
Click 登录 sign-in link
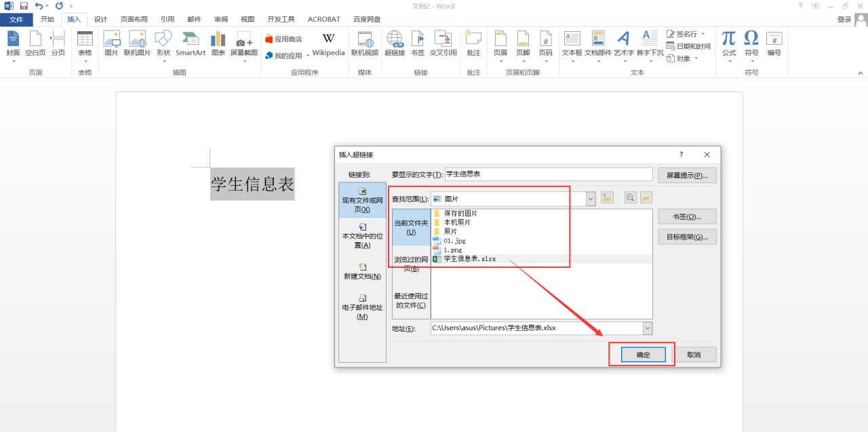click(844, 20)
